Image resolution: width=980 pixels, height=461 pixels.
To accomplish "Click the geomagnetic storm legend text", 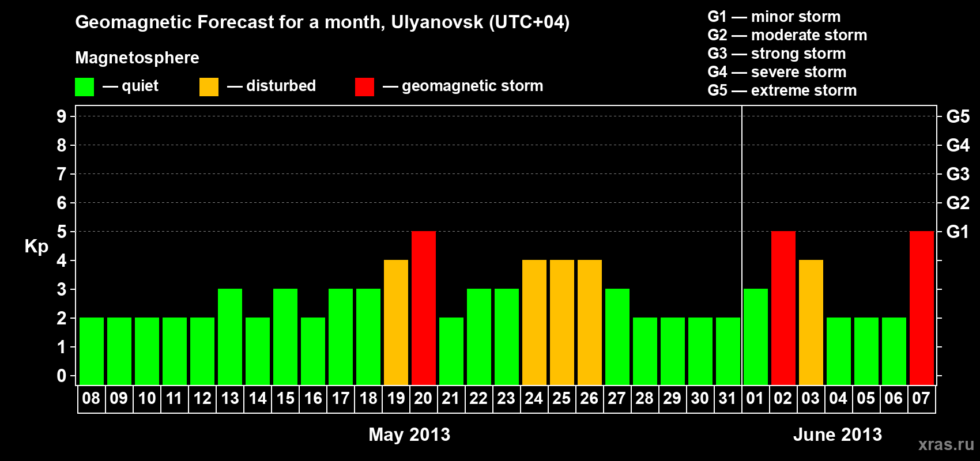I will [x=473, y=86].
